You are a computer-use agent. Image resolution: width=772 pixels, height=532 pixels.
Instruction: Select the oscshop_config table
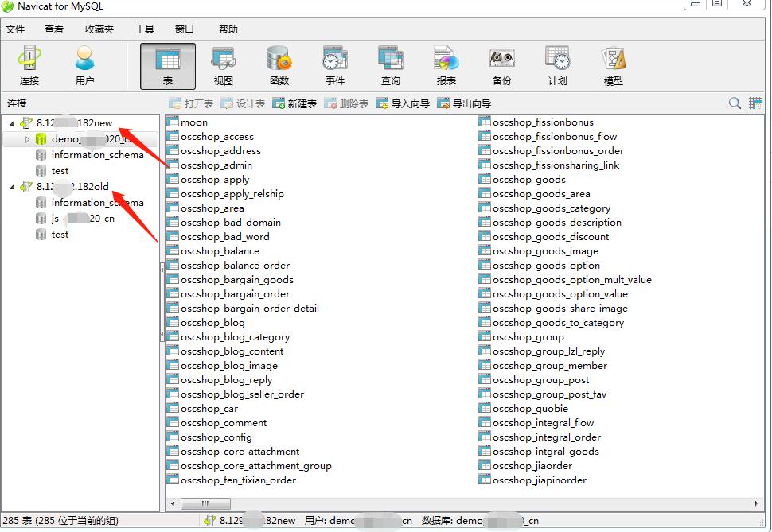pos(216,437)
